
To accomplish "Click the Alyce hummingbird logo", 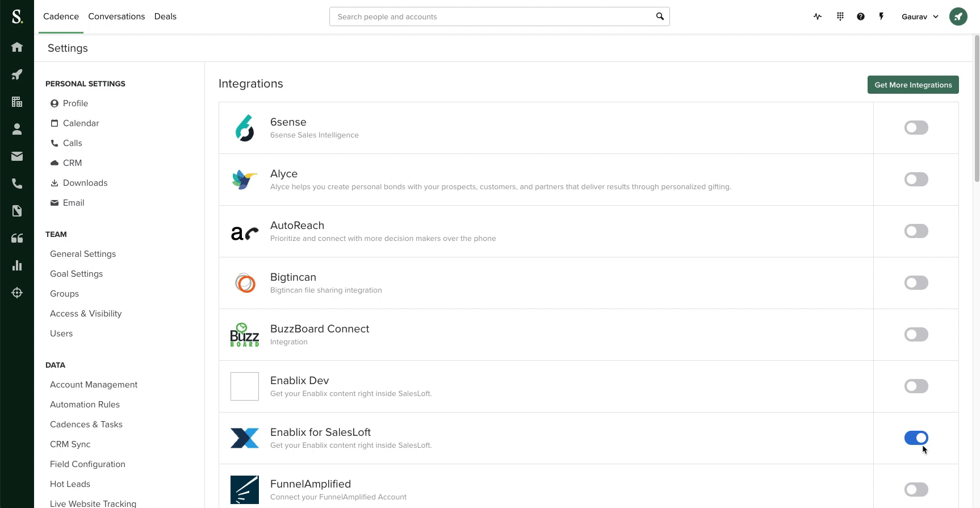I will tap(245, 180).
